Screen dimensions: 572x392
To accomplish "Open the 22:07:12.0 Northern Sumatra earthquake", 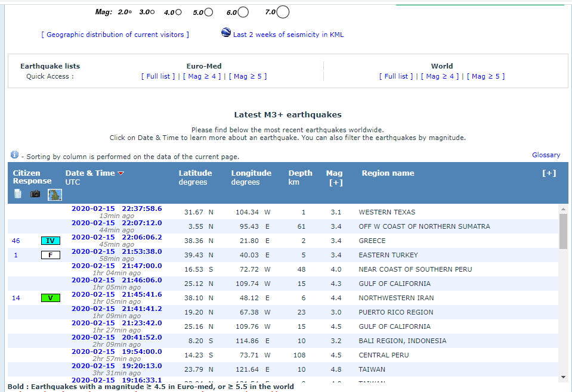I will (117, 223).
